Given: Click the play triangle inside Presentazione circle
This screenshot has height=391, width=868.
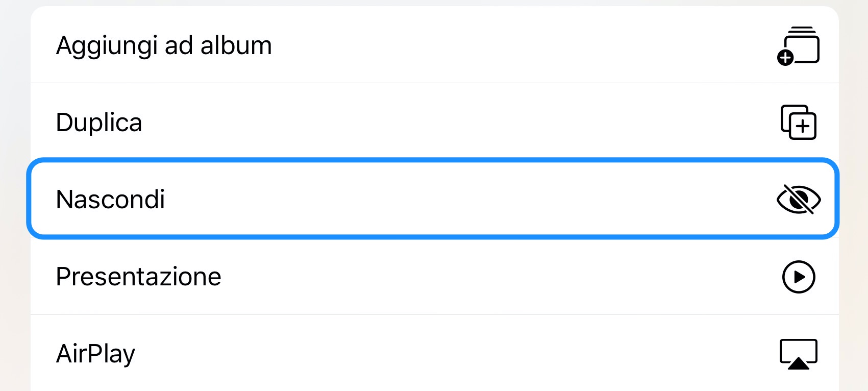Looking at the screenshot, I should [x=800, y=277].
